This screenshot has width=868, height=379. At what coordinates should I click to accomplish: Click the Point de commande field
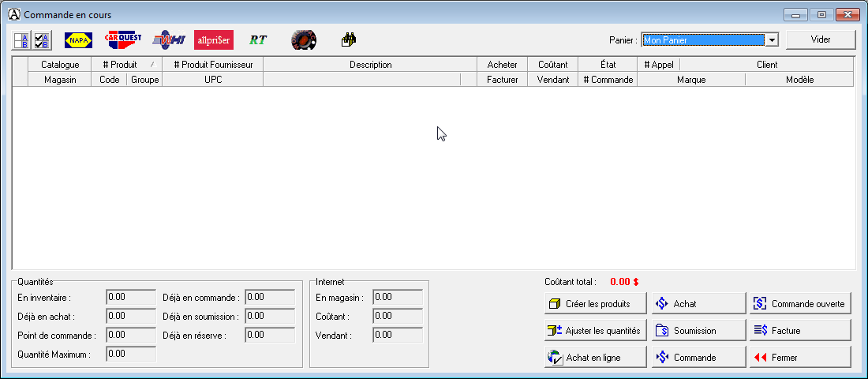coord(131,335)
